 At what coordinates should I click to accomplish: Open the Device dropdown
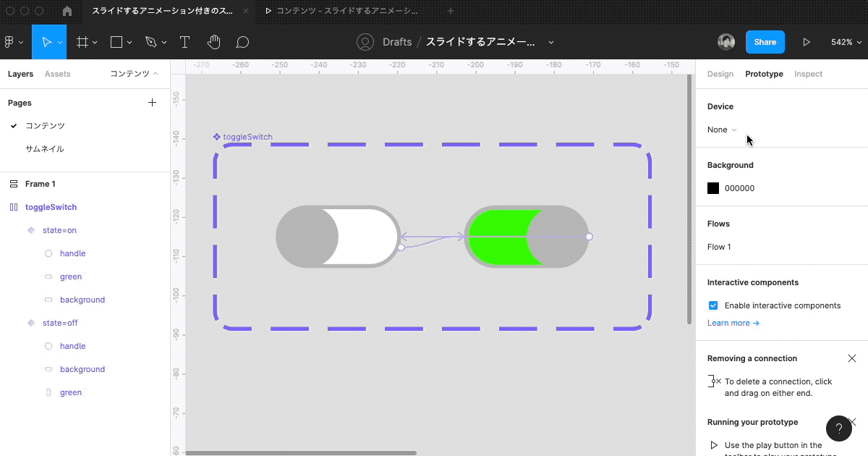721,130
